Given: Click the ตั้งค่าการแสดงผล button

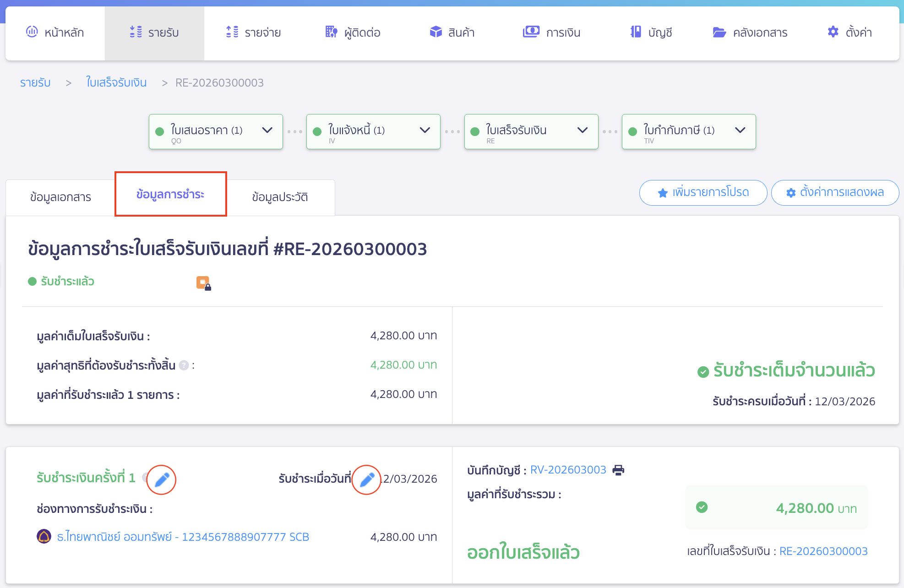Looking at the screenshot, I should click(x=835, y=193).
